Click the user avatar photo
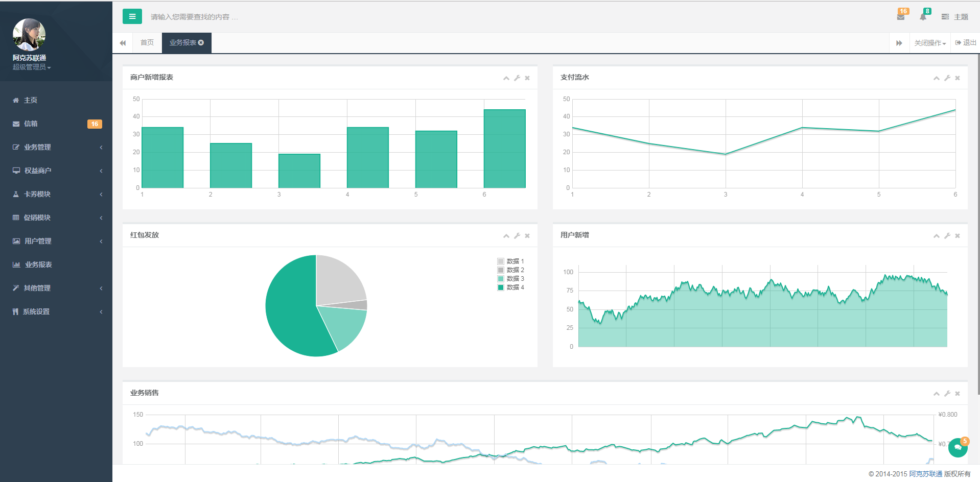The image size is (980, 482). [29, 35]
